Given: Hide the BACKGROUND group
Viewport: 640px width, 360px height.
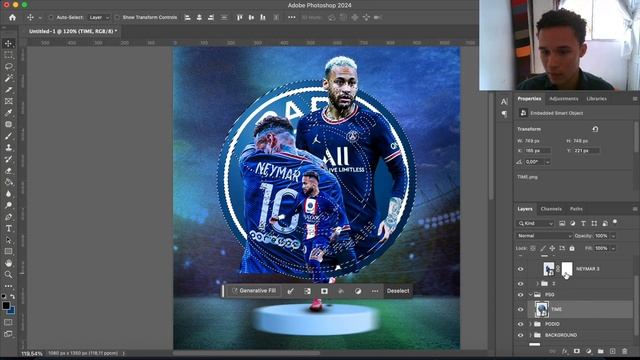Looking at the screenshot, I should [520, 335].
